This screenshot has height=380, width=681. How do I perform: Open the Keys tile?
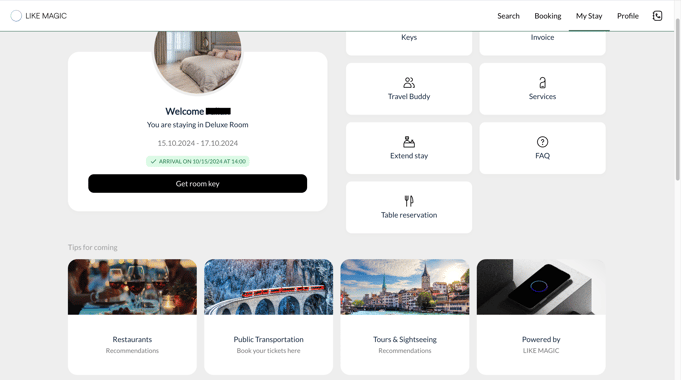tap(409, 42)
